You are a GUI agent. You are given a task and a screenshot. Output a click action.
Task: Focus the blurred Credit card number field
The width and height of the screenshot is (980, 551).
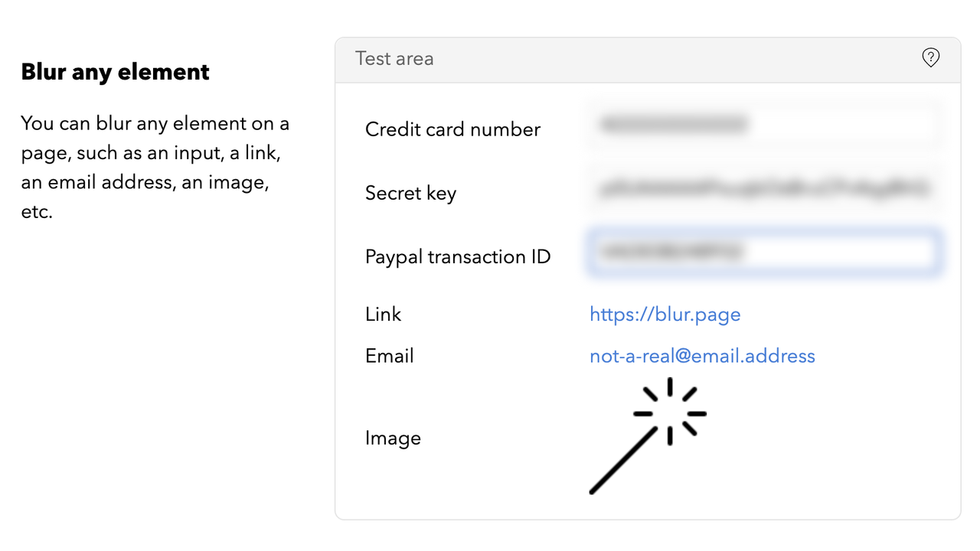tap(763, 125)
